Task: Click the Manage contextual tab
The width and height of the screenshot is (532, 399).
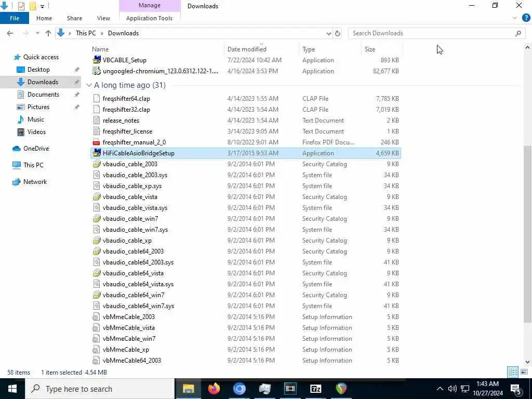Action: (x=150, y=5)
